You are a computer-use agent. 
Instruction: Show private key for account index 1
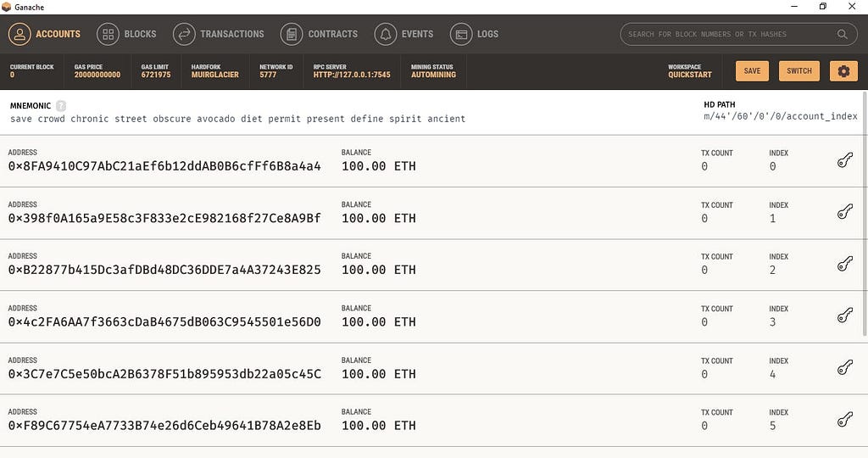[845, 212]
